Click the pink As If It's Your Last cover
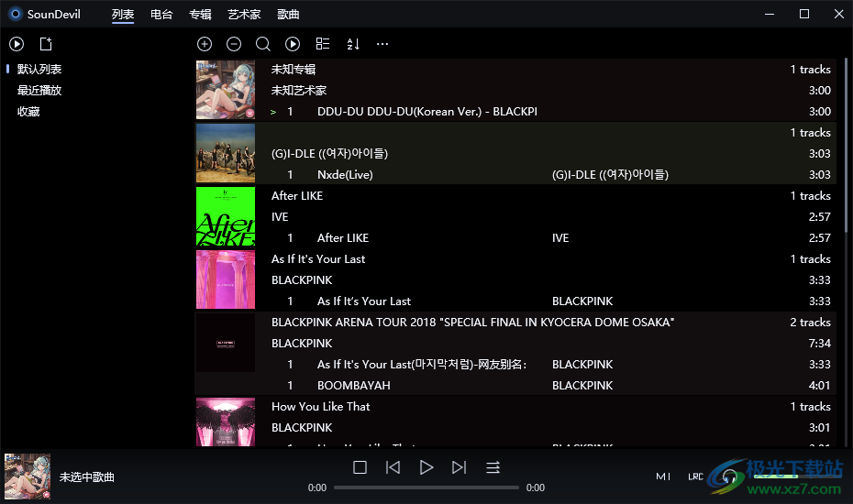This screenshot has height=504, width=853. tap(226, 279)
